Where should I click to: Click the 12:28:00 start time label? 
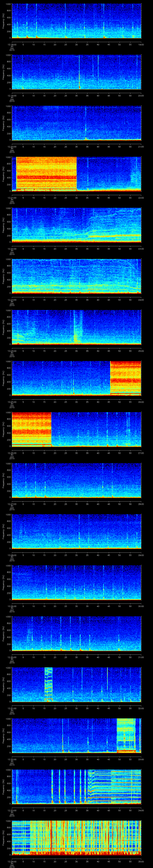pos(12,555)
